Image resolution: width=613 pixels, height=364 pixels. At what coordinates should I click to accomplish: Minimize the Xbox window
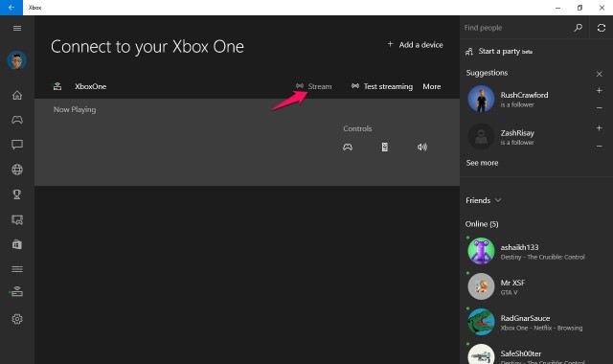point(557,8)
